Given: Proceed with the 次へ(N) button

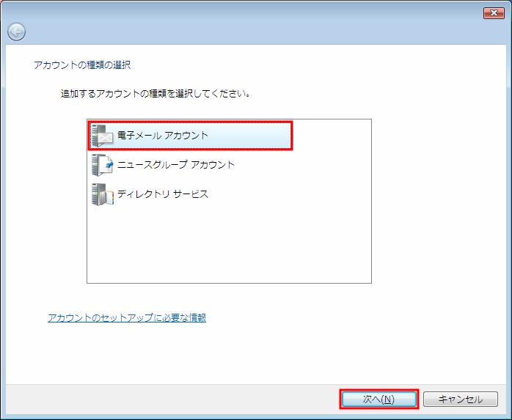Looking at the screenshot, I should click(378, 399).
